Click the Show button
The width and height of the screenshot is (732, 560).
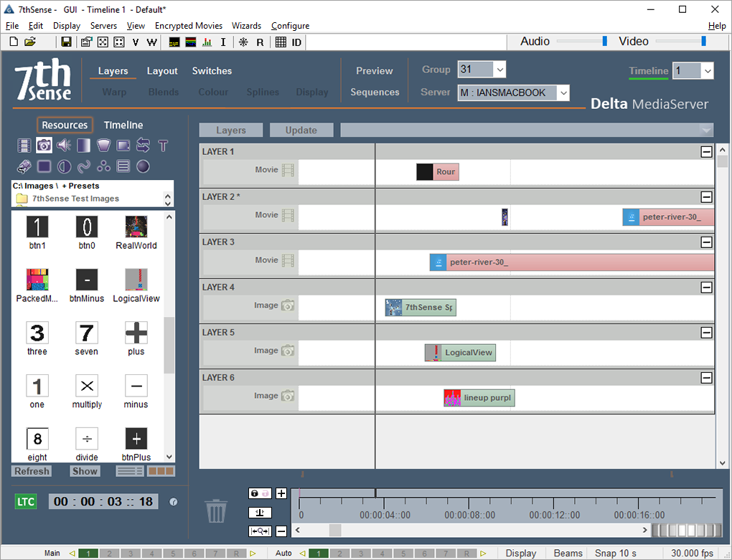coord(85,471)
